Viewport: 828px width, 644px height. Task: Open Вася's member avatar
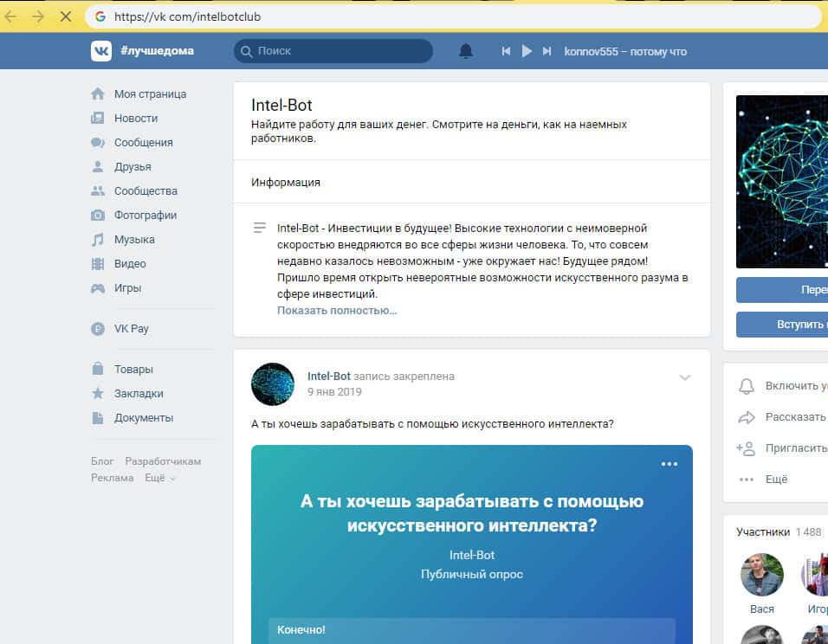pyautogui.click(x=762, y=575)
